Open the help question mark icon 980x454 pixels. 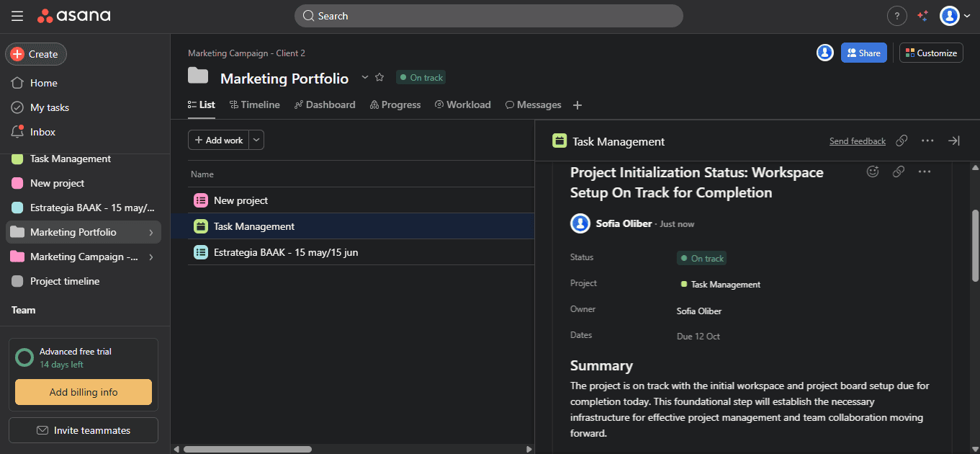tap(896, 16)
